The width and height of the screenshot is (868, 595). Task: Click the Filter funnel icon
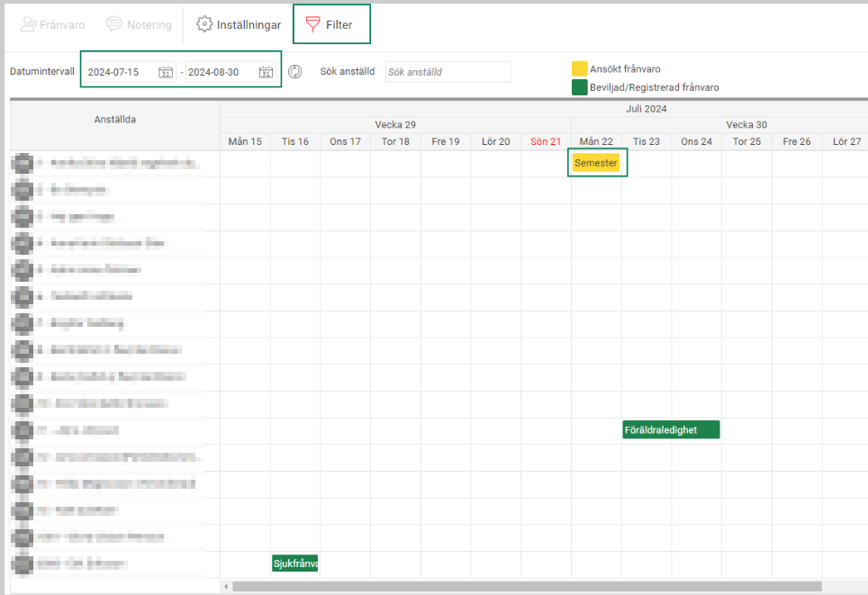coord(312,24)
